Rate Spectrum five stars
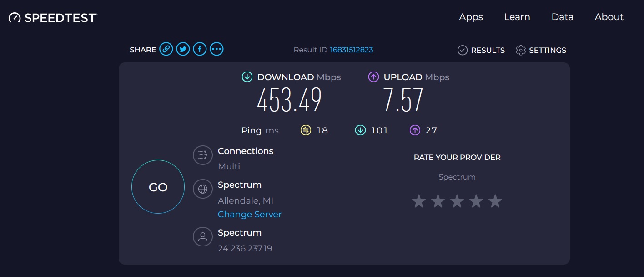The width and height of the screenshot is (644, 277). [x=495, y=201]
